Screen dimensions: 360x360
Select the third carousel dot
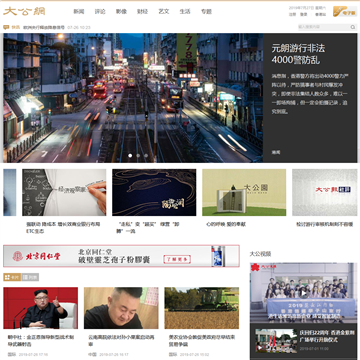point(146,155)
